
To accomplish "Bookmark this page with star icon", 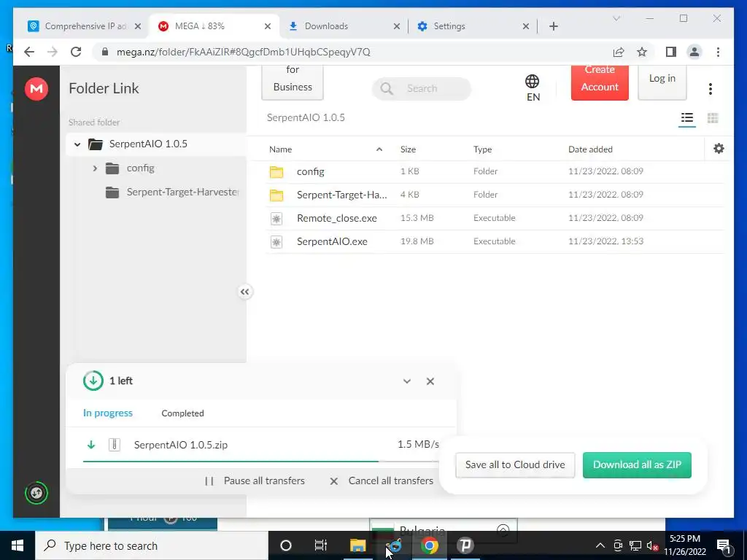I will pos(642,52).
